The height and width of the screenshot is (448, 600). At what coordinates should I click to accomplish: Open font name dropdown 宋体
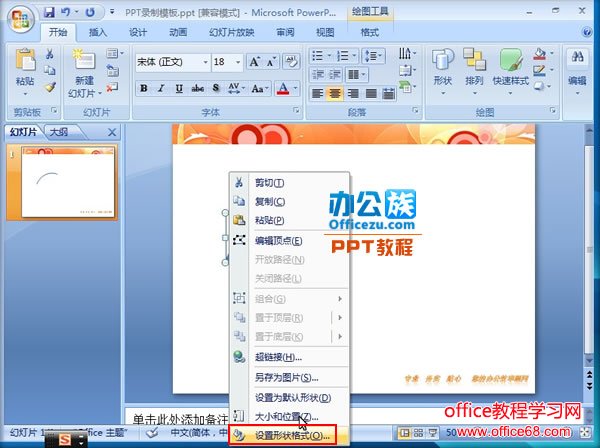(205, 62)
